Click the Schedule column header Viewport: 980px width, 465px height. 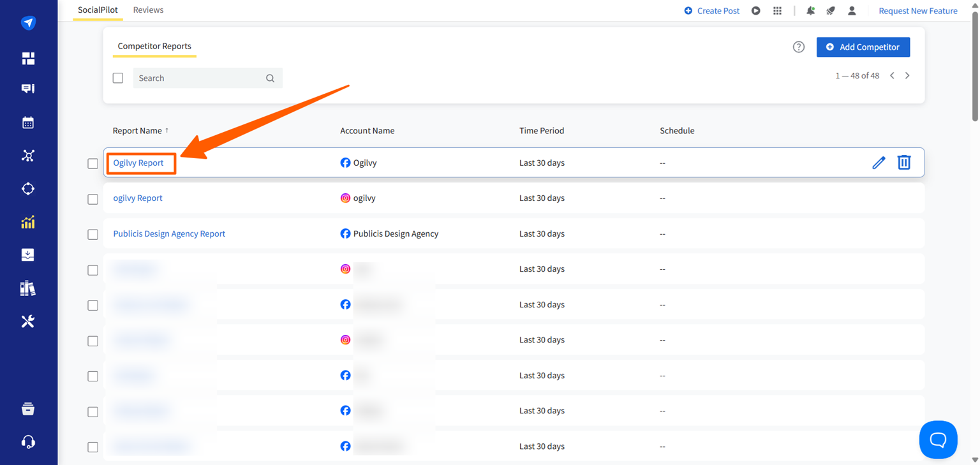[677, 131]
